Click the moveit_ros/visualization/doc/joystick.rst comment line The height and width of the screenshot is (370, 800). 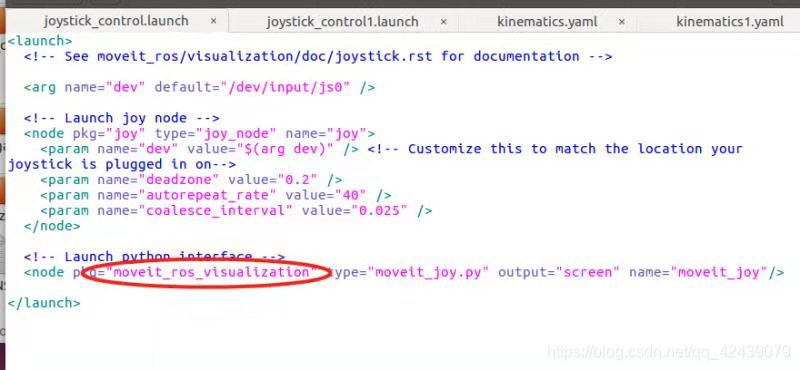pos(318,56)
